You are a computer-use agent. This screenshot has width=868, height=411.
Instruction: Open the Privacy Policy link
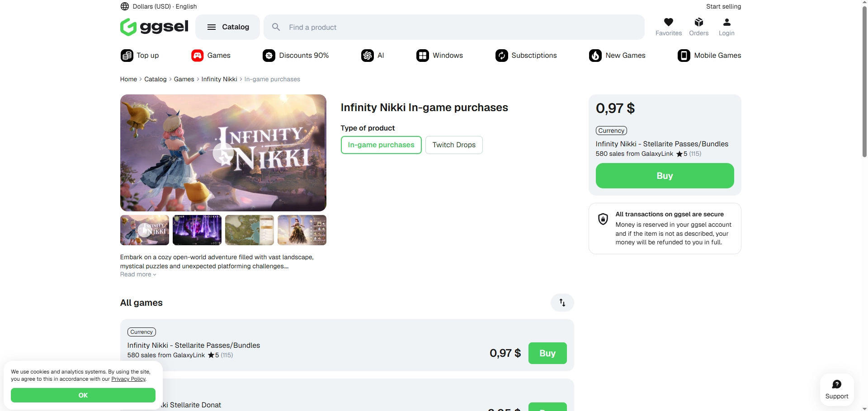pos(129,379)
